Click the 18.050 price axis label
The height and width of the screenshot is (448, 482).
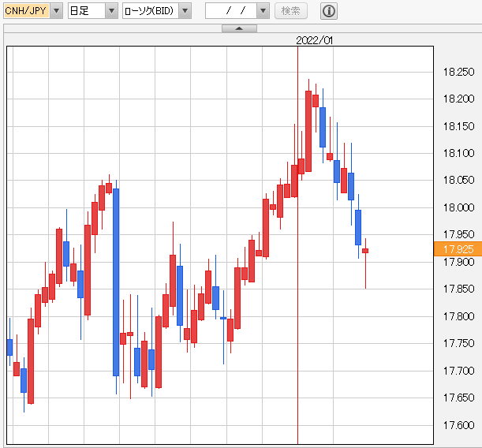458,180
